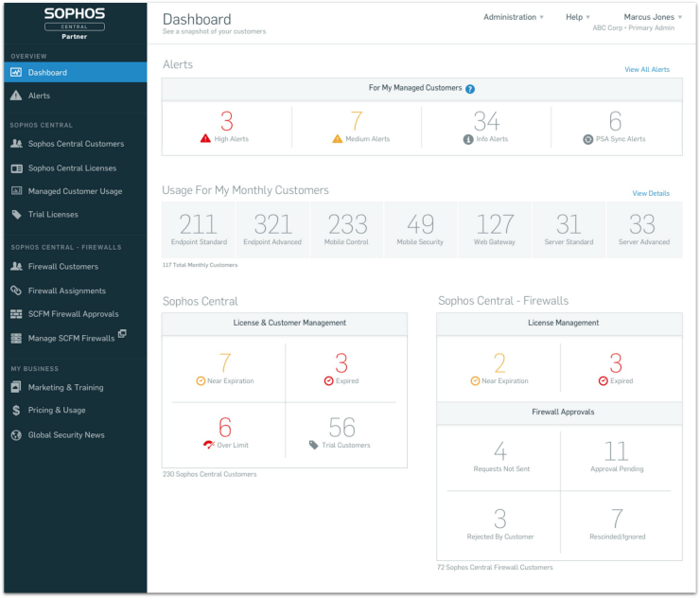The height and width of the screenshot is (598, 700).
Task: Open Pricing & Usage in sidebar
Action: click(76, 411)
